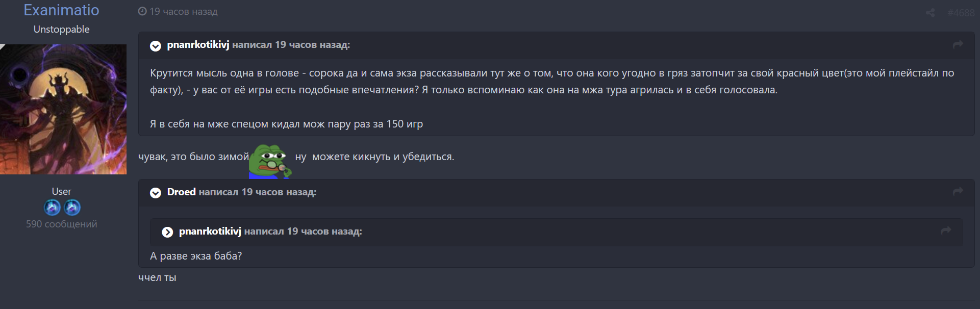Click the left badge icon under User

click(x=52, y=208)
